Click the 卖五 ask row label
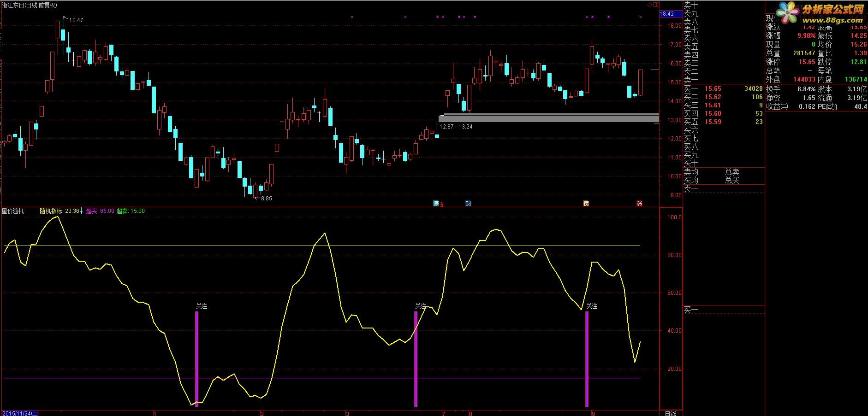Image resolution: width=868 pixels, height=416 pixels. coord(691,47)
